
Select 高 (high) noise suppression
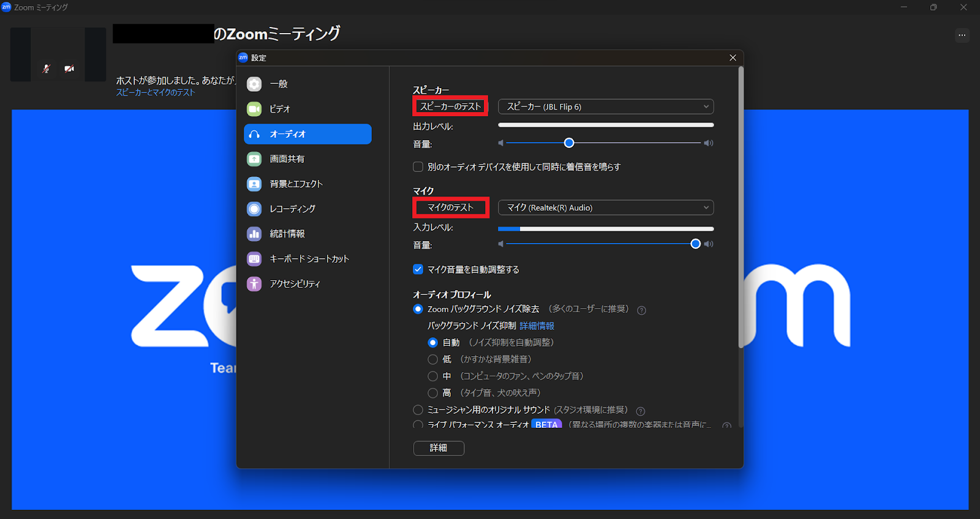(433, 393)
